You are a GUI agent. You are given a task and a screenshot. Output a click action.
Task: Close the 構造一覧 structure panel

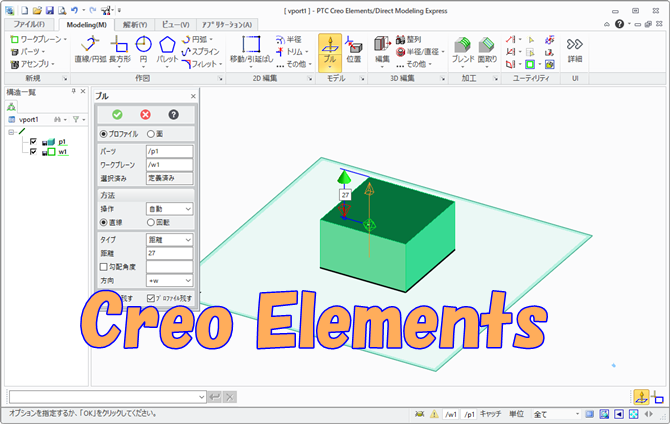[83, 91]
